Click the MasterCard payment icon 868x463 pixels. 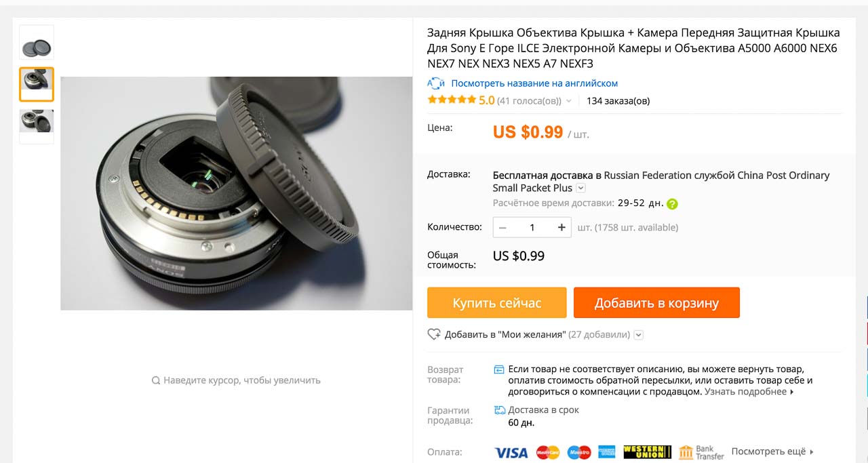548,452
